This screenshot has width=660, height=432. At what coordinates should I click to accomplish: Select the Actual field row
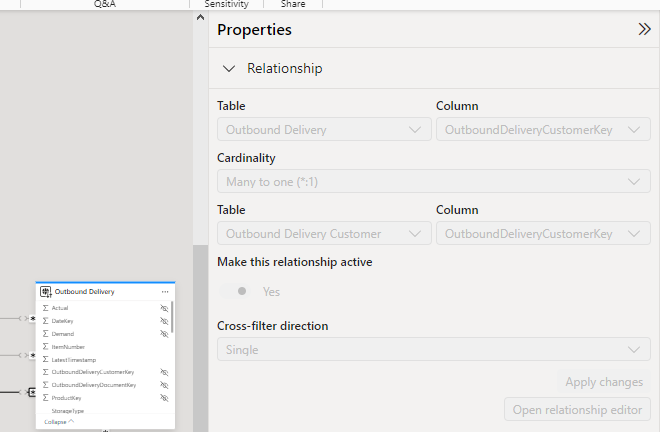click(103, 308)
